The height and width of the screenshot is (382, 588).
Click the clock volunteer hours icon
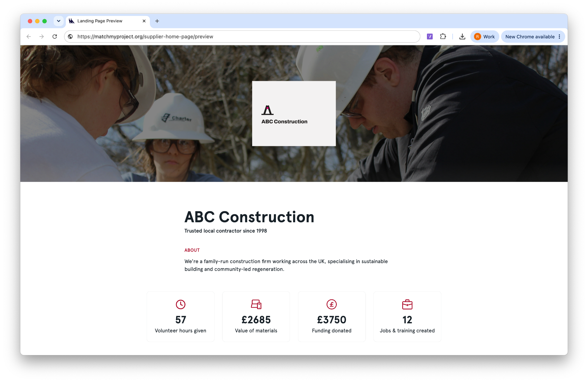tap(181, 304)
